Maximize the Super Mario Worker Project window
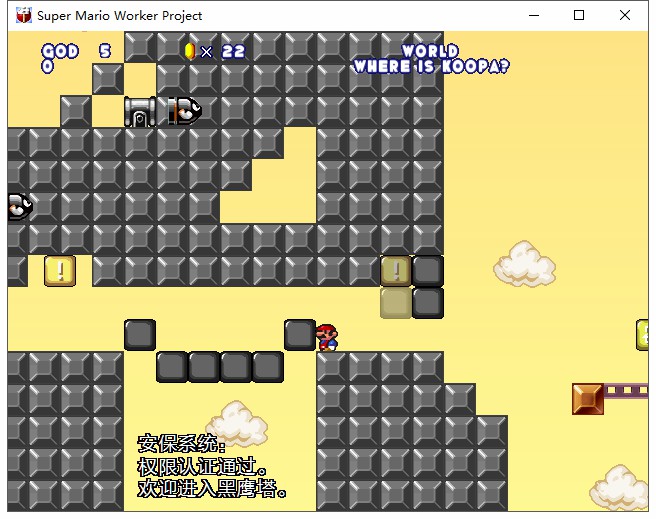The height and width of the screenshot is (519, 656). click(x=579, y=15)
